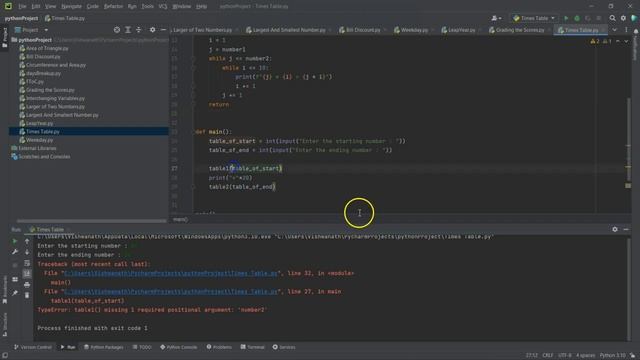Clear Run console with trash icon
Image resolution: width=640 pixels, height=360 pixels.
pyautogui.click(x=27, y=295)
